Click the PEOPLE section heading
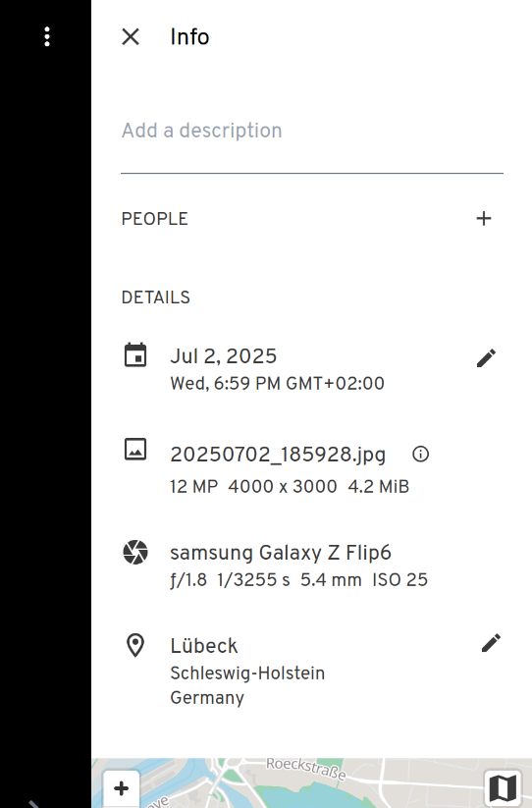The width and height of the screenshot is (532, 808). coord(154,219)
